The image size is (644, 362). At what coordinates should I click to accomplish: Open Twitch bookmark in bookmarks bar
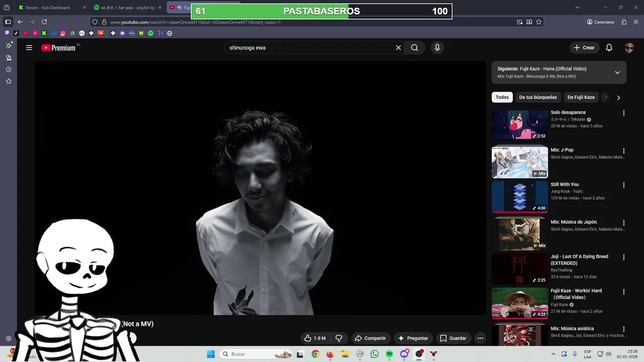coord(7,33)
